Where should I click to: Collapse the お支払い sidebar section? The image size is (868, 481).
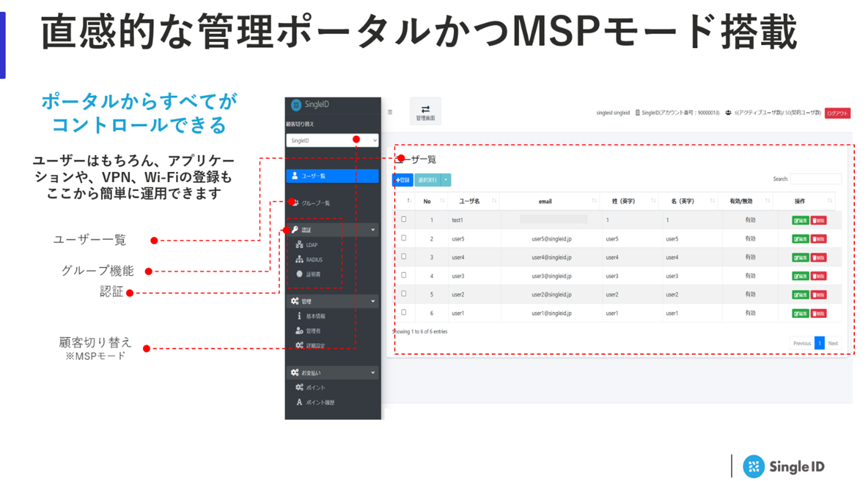(x=333, y=373)
